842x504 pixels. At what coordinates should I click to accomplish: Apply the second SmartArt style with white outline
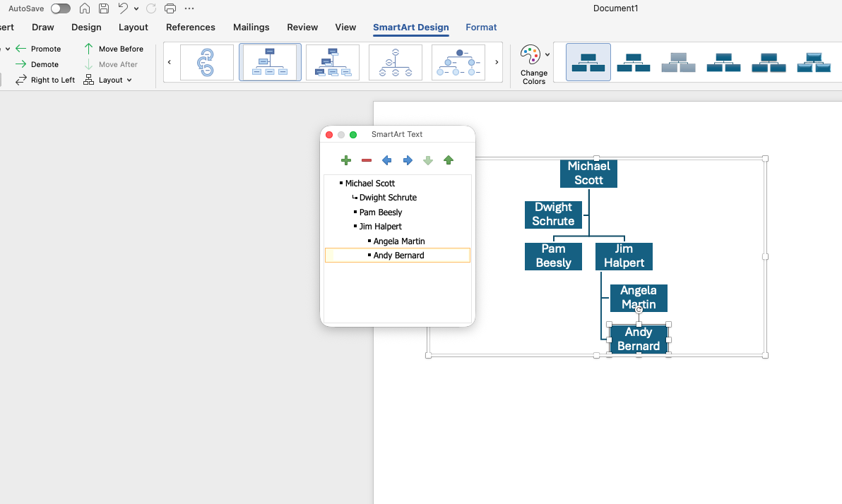pos(634,62)
